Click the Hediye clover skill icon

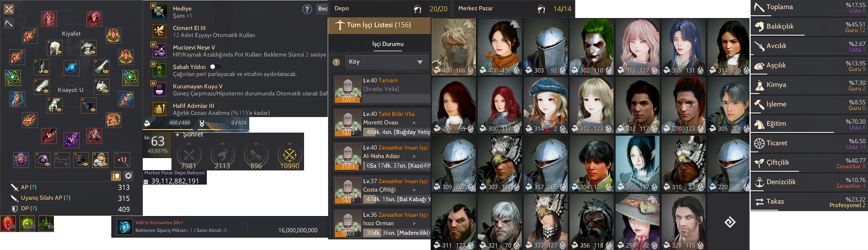pyautogui.click(x=159, y=12)
